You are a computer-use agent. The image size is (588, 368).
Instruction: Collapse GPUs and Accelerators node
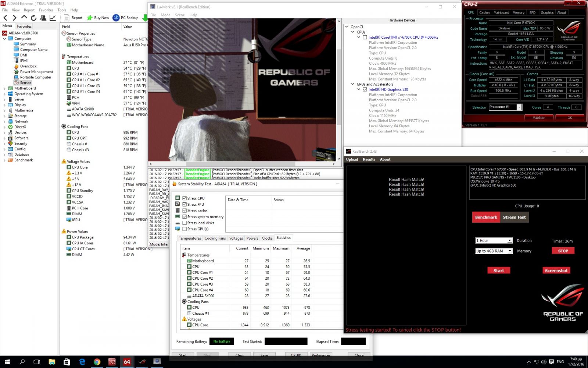point(353,84)
